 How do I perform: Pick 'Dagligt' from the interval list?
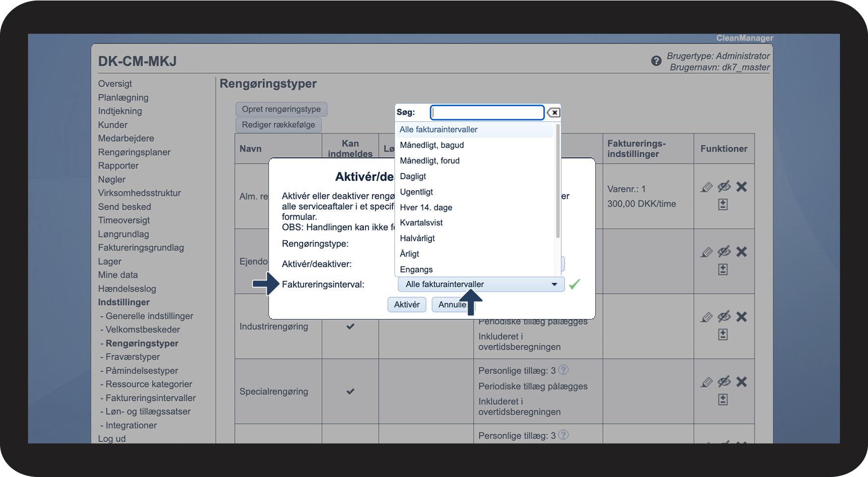click(475, 176)
